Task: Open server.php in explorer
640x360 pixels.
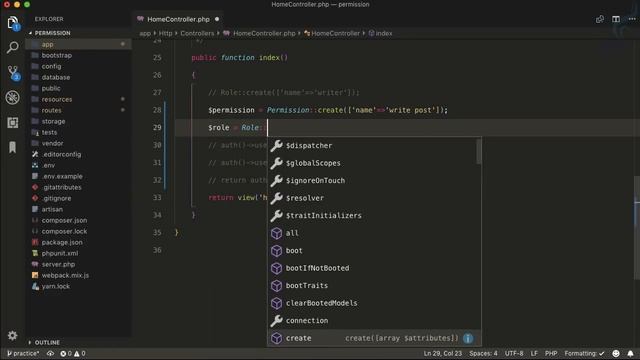Action: pos(58,264)
